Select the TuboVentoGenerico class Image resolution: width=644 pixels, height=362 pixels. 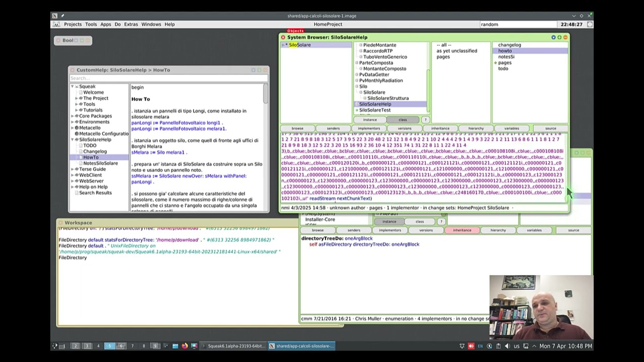pyautogui.click(x=385, y=57)
